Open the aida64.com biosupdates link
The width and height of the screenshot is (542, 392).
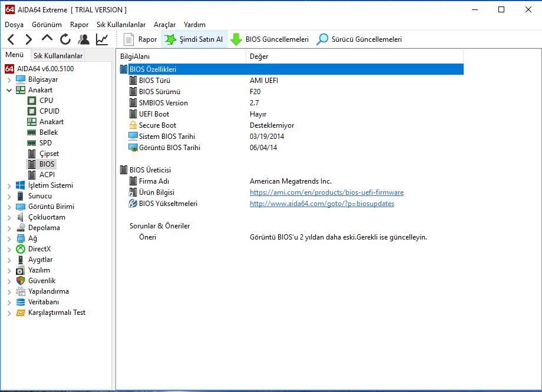point(322,204)
